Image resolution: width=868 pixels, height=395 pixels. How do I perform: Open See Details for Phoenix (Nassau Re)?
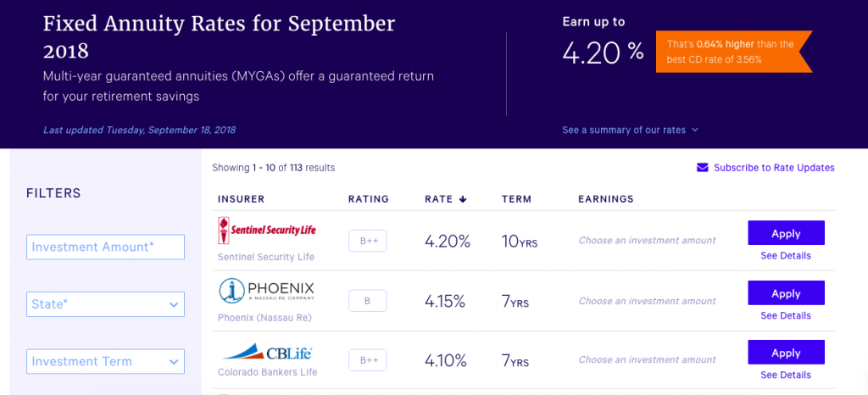786,315
